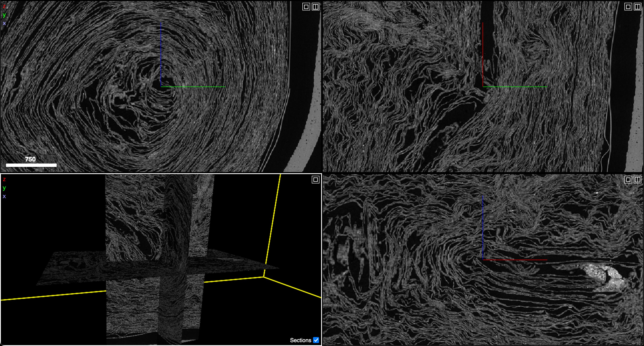Click the Sections label in 3D view
The image size is (644, 346).
300,340
